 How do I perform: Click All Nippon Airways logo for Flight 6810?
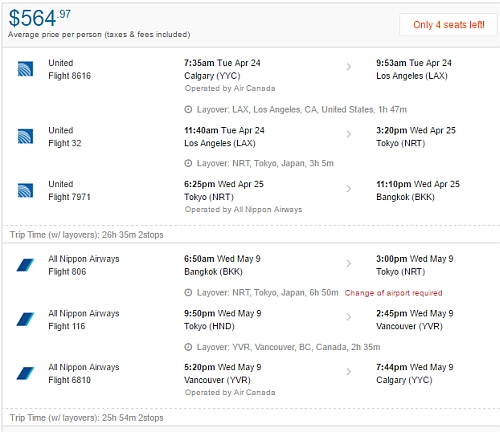pos(25,373)
